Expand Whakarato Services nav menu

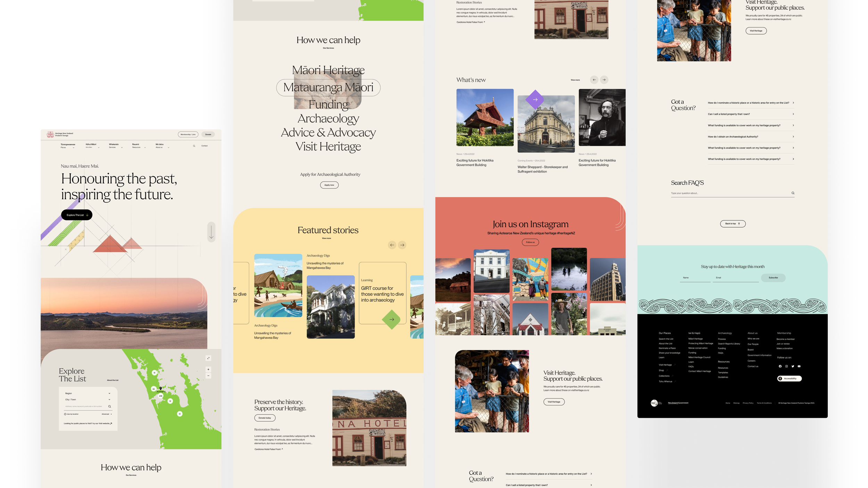click(x=116, y=146)
